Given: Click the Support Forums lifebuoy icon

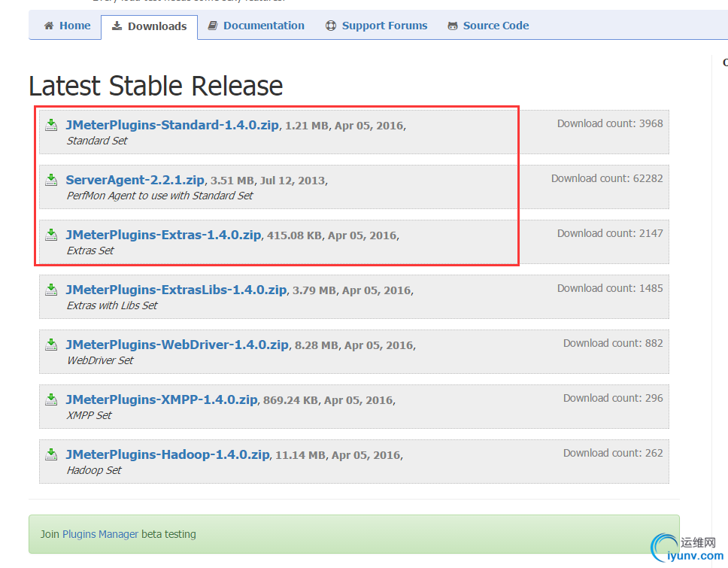Looking at the screenshot, I should [331, 26].
